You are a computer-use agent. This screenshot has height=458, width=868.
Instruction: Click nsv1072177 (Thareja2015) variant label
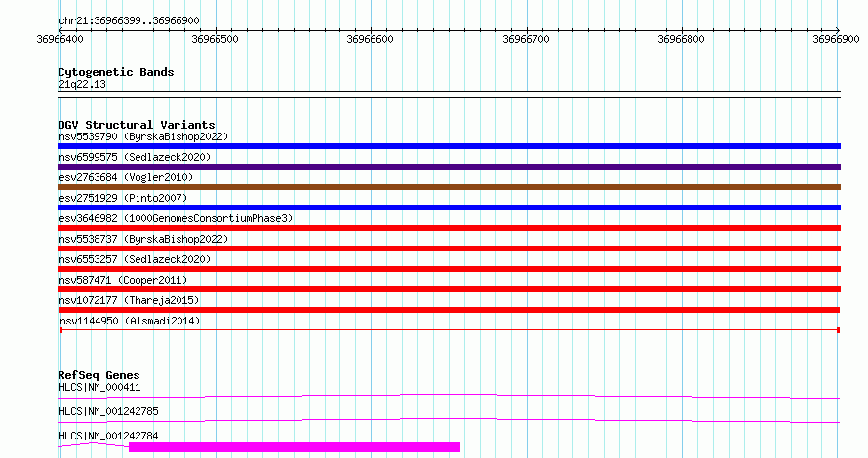click(x=129, y=300)
